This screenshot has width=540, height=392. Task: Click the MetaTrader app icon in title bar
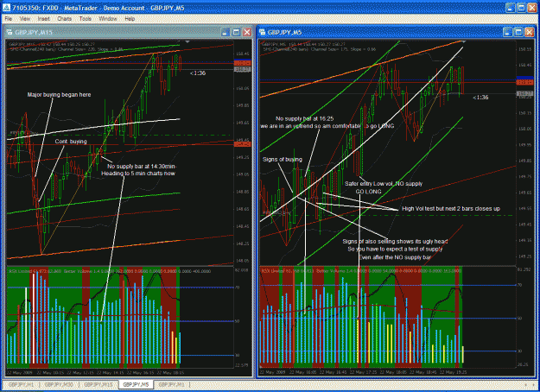pos(6,8)
